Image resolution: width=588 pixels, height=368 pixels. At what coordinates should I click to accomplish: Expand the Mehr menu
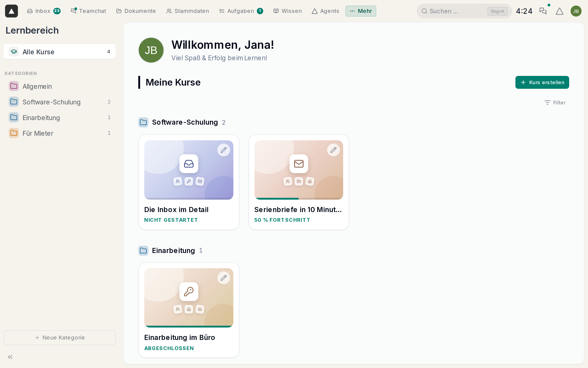tap(361, 11)
